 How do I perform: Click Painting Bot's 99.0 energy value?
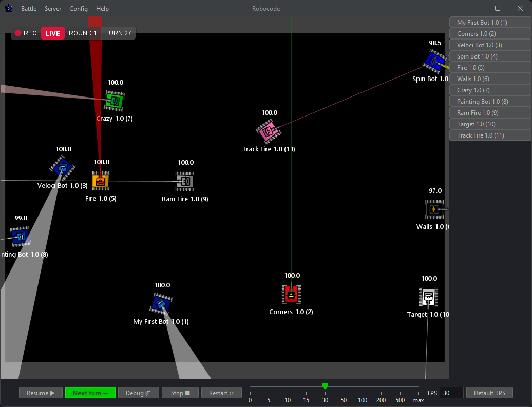(x=21, y=218)
